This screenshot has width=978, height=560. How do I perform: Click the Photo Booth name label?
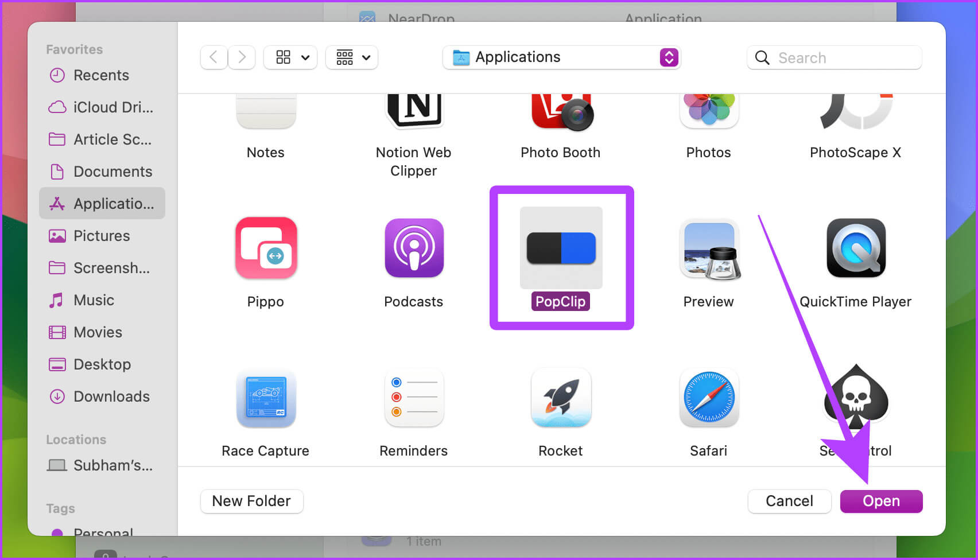(561, 153)
